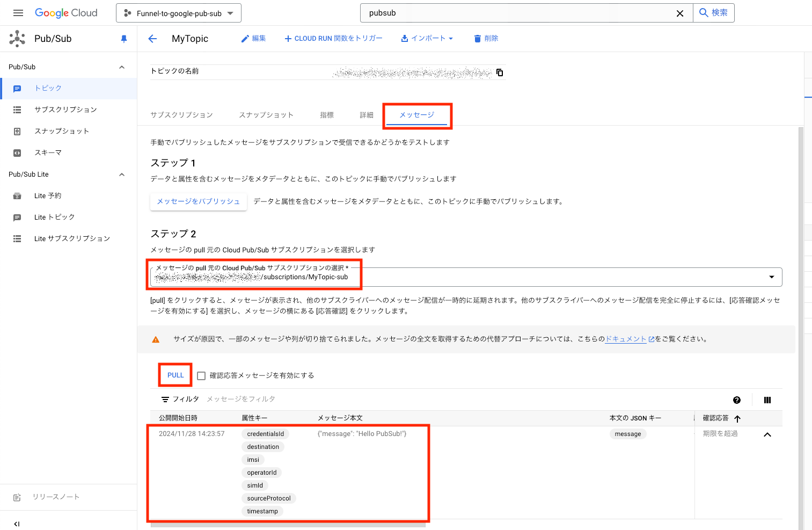Image resolution: width=812 pixels, height=530 pixels.
Task: Click the 2024/11/28 14:23:57 timestamp cell
Action: (x=192, y=434)
